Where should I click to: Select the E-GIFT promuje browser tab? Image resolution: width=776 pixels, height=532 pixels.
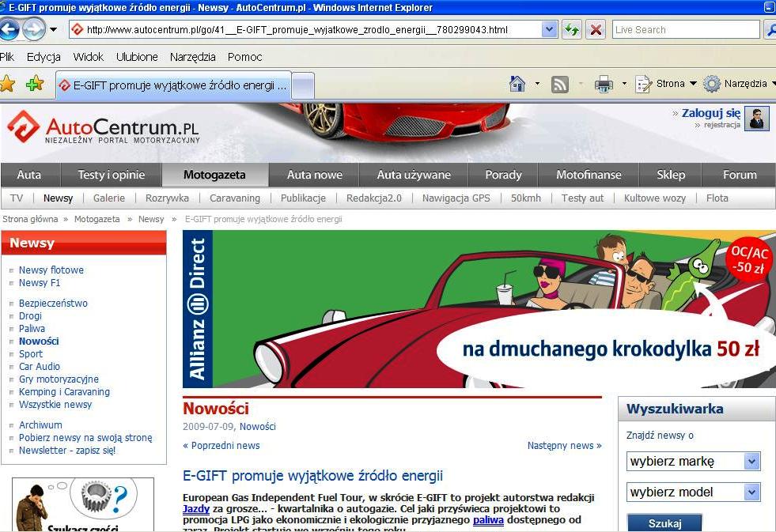[174, 85]
